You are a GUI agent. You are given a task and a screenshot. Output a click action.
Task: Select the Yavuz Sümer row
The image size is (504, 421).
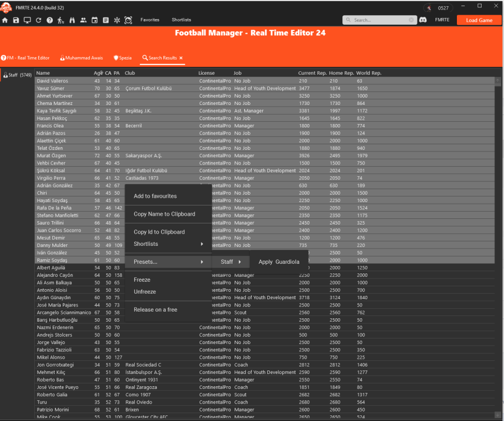[x=264, y=88]
